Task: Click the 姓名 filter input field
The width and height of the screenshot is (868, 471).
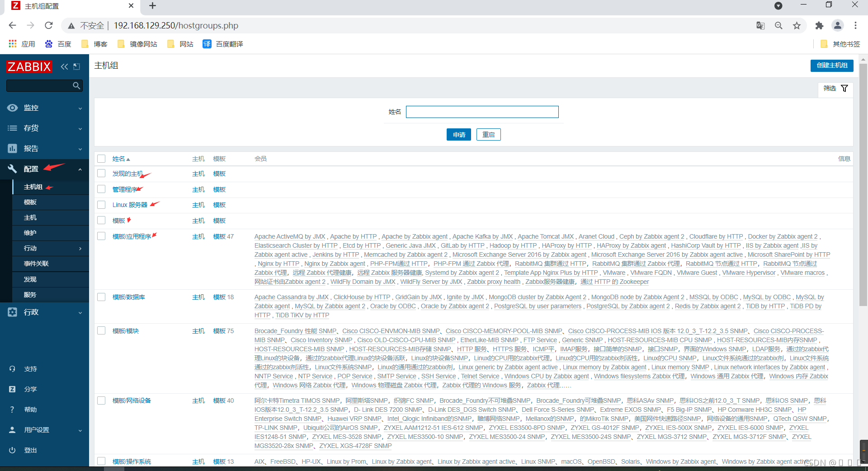Action: (x=482, y=112)
